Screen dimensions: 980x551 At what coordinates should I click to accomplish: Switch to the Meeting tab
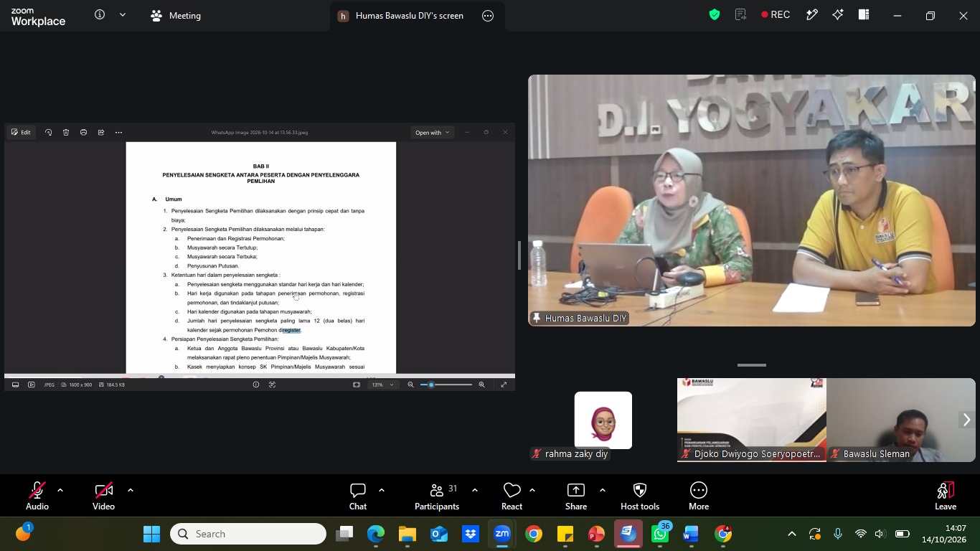(176, 15)
